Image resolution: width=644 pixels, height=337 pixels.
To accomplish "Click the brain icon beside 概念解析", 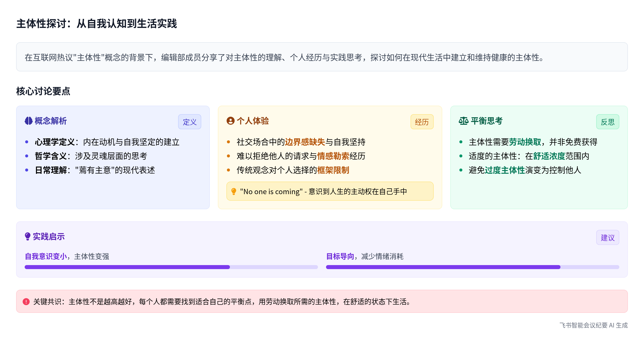I will click(28, 121).
